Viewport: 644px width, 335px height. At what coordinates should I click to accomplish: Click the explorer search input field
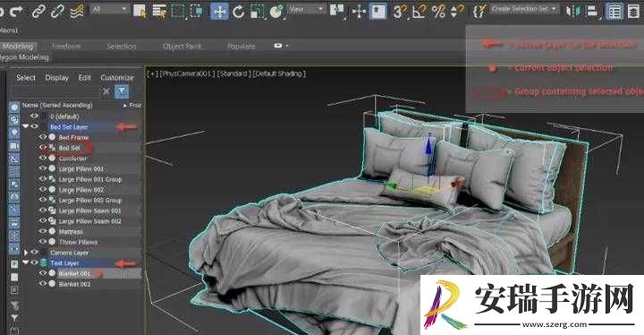pyautogui.click(x=55, y=91)
